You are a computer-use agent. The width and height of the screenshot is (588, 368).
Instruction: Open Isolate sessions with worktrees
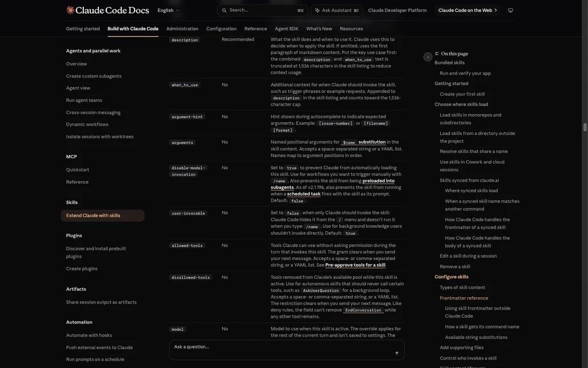[x=100, y=137]
